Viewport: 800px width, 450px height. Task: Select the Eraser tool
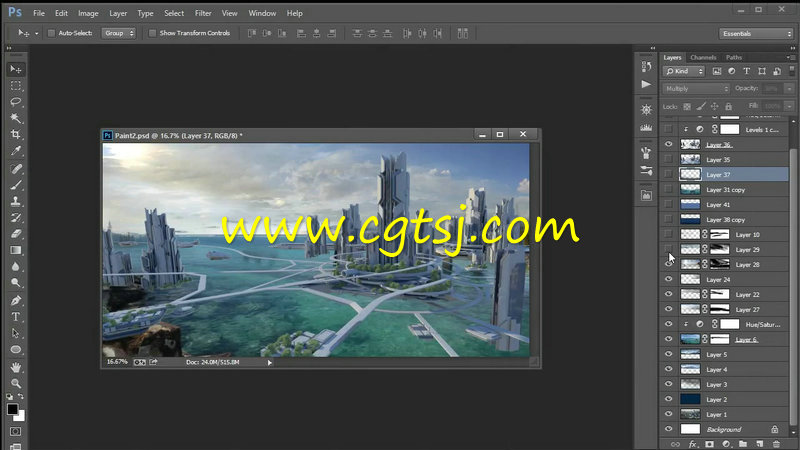point(16,234)
